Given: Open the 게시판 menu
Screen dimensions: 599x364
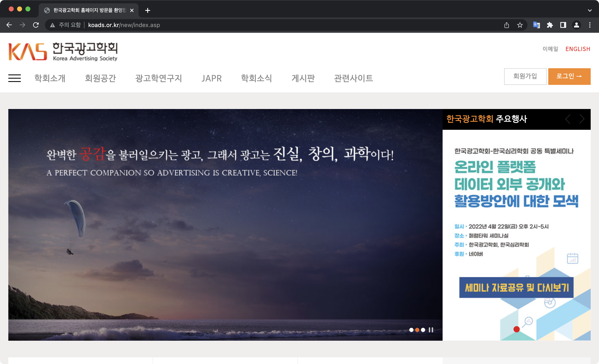Looking at the screenshot, I should [x=303, y=78].
